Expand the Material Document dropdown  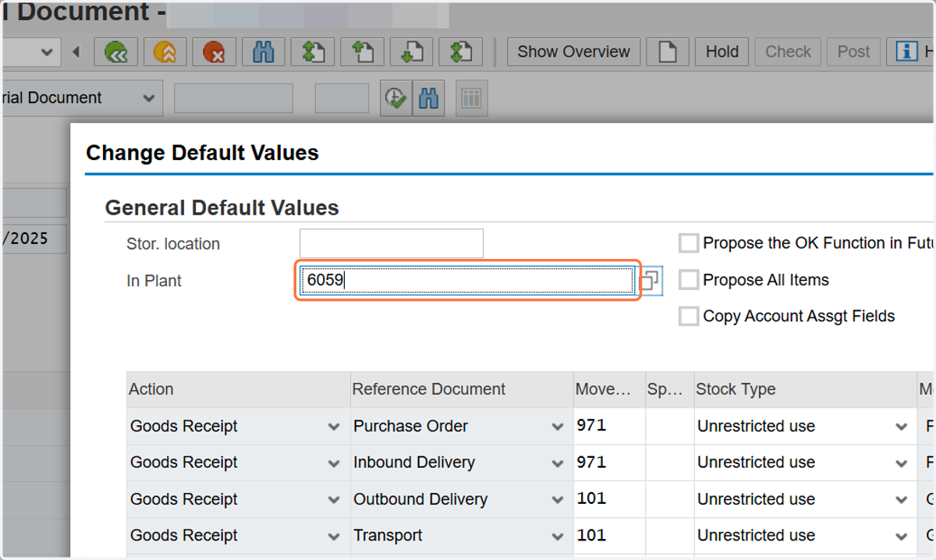point(148,98)
